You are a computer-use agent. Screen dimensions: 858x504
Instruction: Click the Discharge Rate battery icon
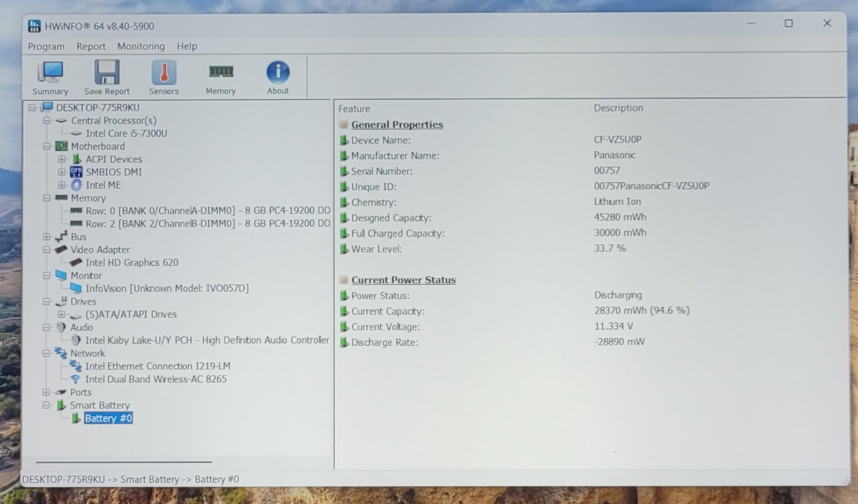(x=344, y=343)
